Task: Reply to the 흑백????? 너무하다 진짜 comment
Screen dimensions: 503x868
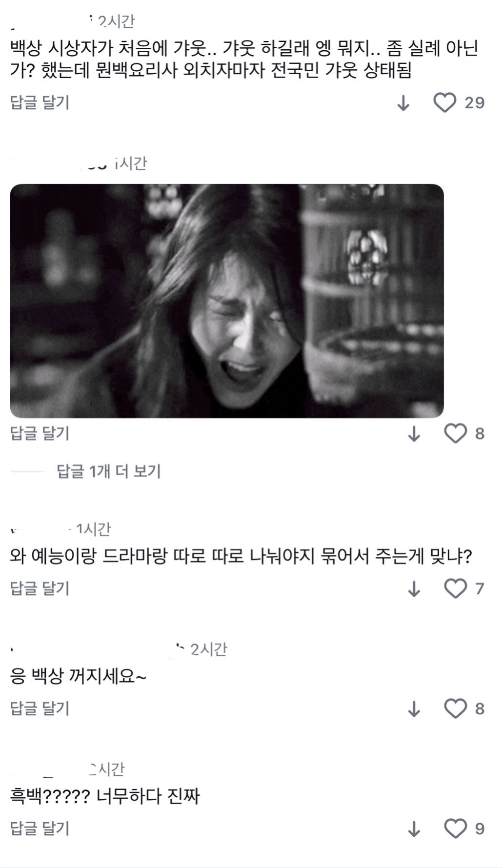Action: [x=40, y=828]
